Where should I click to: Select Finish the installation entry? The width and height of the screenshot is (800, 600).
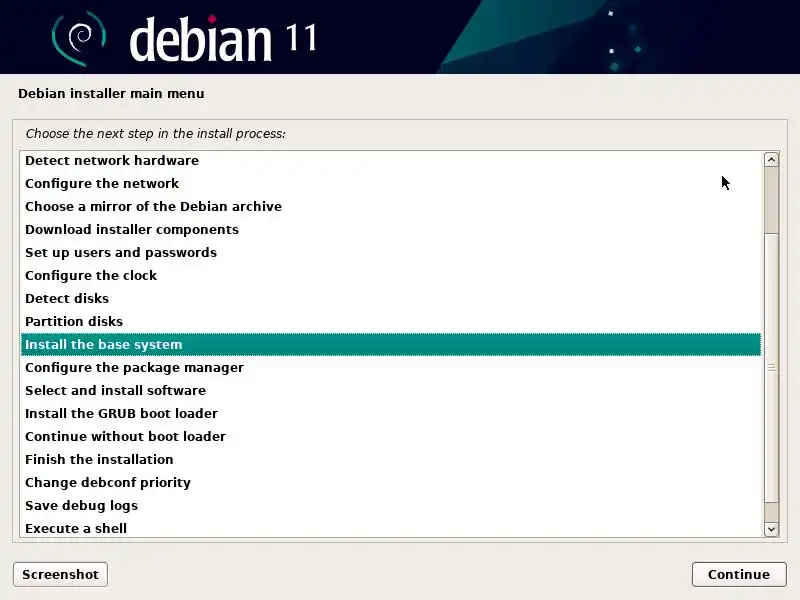click(391, 459)
